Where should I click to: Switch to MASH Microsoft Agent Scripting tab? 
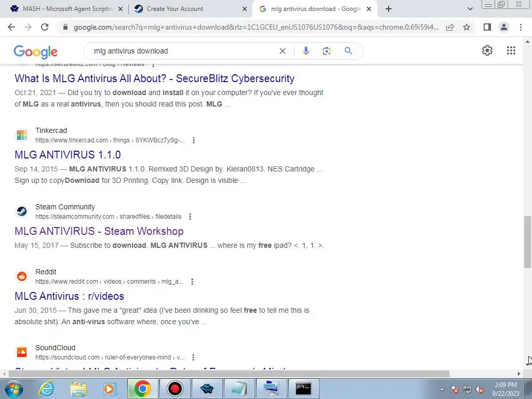tap(67, 9)
